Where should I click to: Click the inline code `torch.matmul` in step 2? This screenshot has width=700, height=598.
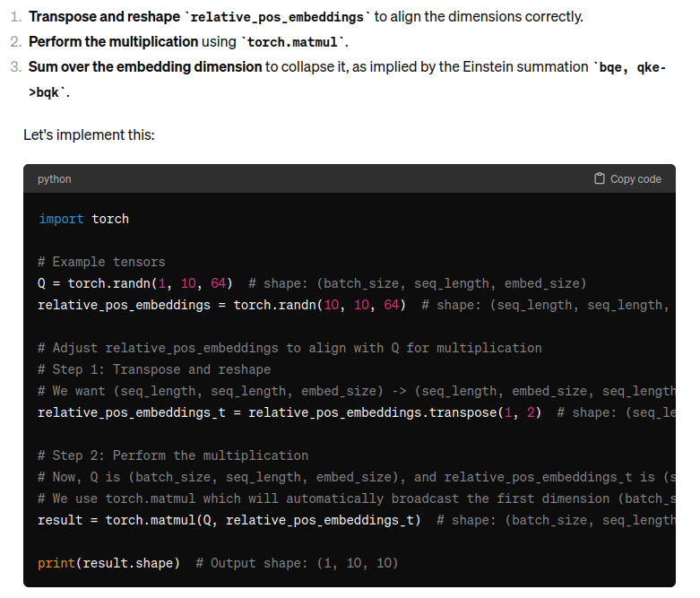click(x=293, y=42)
